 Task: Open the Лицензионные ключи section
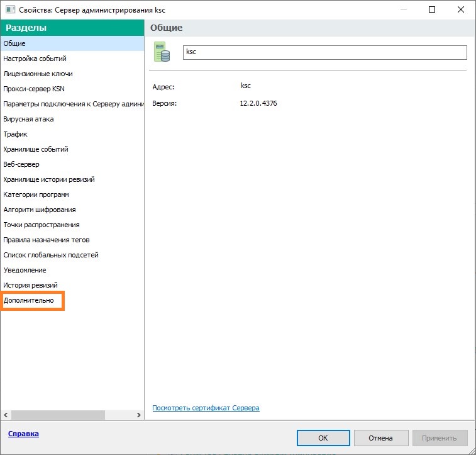(x=38, y=74)
